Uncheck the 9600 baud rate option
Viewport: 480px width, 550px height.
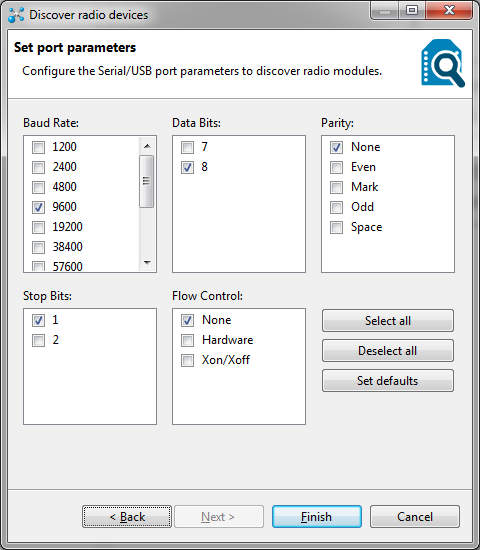click(38, 207)
